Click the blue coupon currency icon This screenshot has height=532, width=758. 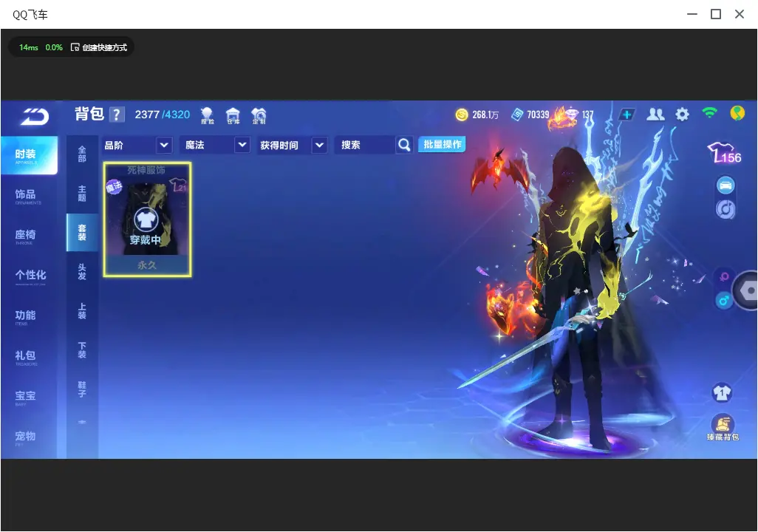click(x=517, y=115)
